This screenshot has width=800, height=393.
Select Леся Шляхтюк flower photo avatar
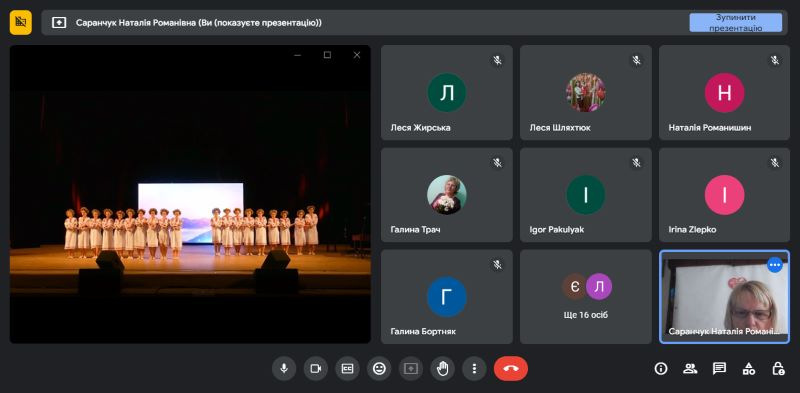click(585, 93)
